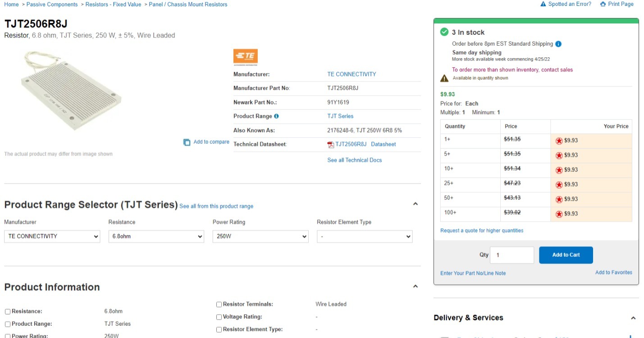Click the Spotted an Error warning icon

tap(543, 4)
